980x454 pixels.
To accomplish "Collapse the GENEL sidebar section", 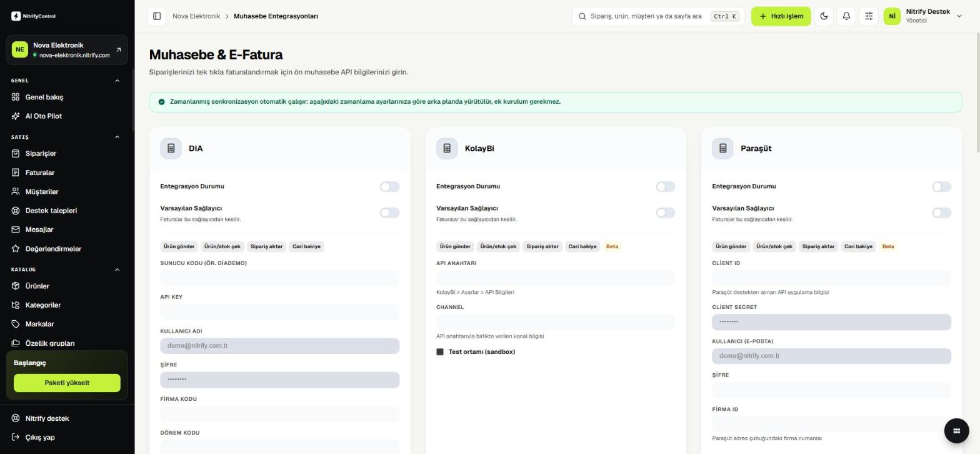I will (x=117, y=81).
